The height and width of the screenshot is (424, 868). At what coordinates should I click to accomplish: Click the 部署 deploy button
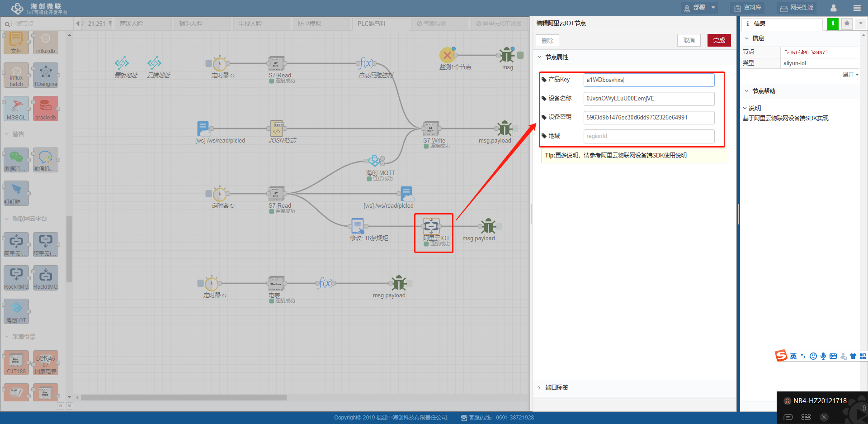695,8
